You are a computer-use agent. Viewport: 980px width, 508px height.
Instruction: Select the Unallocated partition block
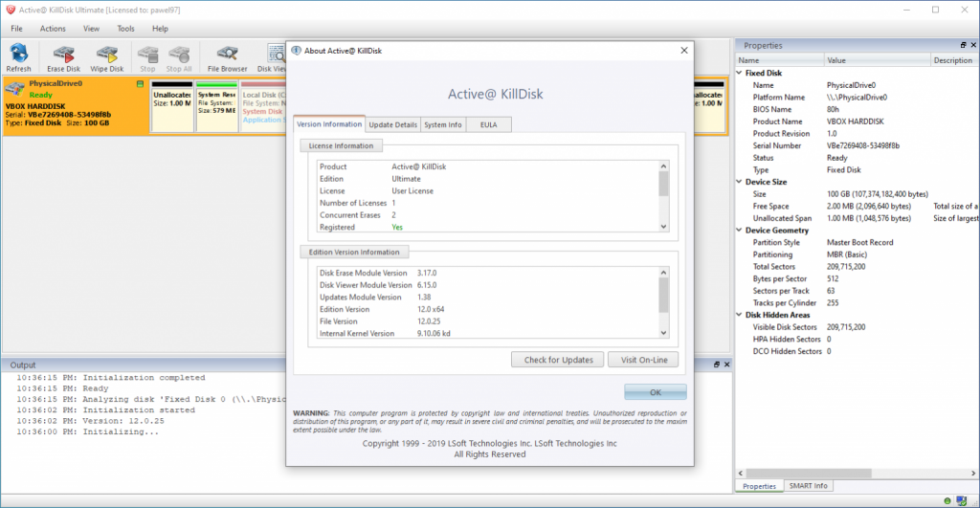pyautogui.click(x=172, y=106)
